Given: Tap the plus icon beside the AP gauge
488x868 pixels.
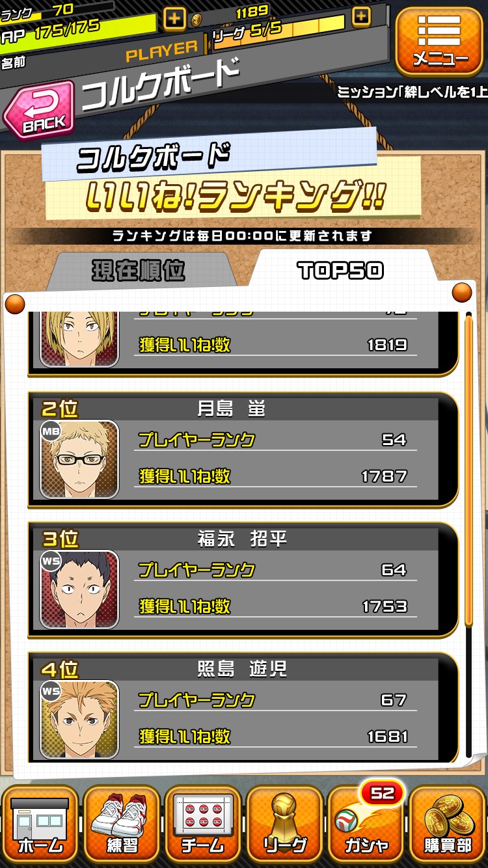Looking at the screenshot, I should pyautogui.click(x=174, y=18).
